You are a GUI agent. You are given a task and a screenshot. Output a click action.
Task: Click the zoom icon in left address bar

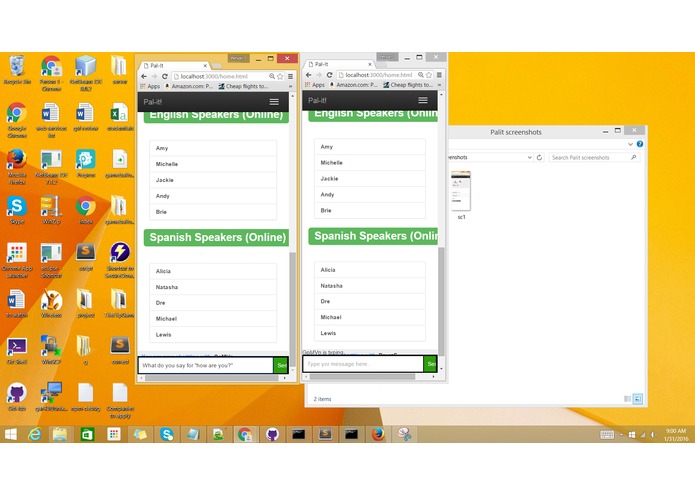pos(272,76)
